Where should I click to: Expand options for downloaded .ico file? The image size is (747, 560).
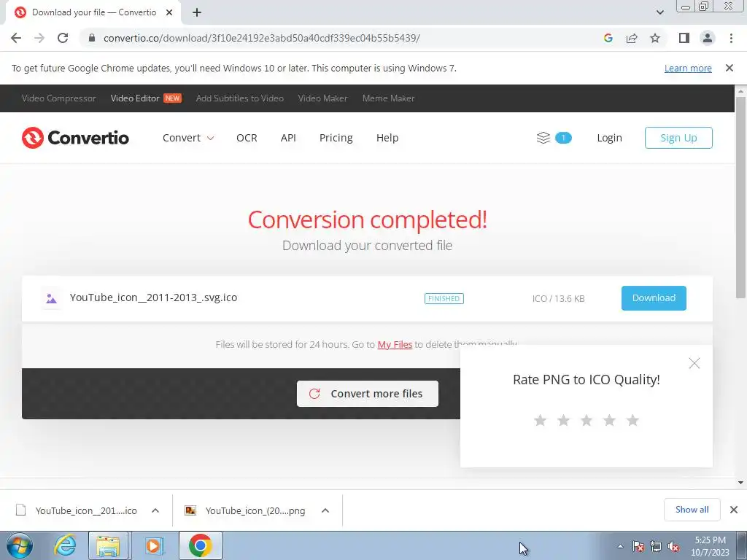coord(155,510)
